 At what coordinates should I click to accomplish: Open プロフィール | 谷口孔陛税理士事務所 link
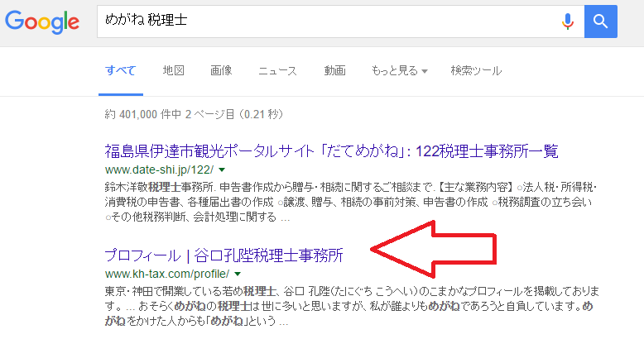[223, 255]
